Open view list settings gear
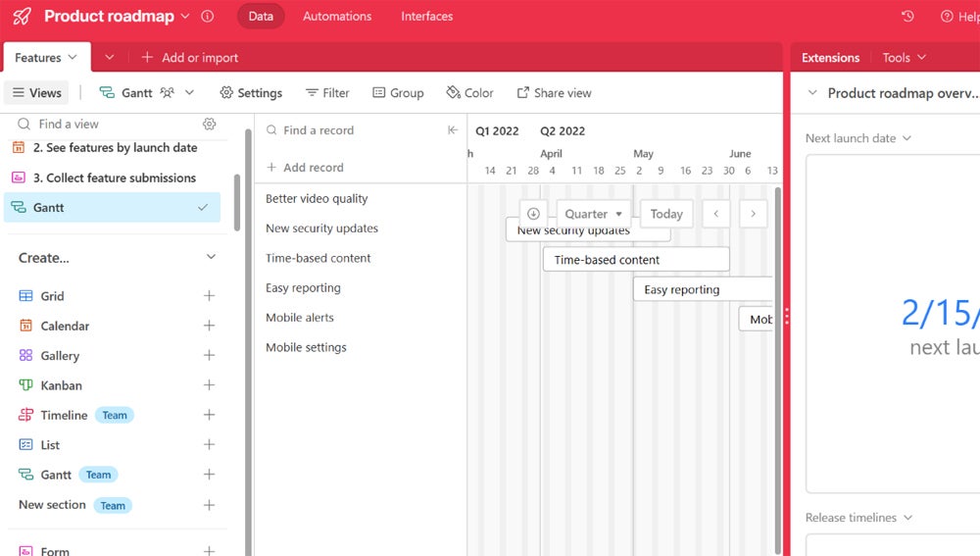 point(210,124)
